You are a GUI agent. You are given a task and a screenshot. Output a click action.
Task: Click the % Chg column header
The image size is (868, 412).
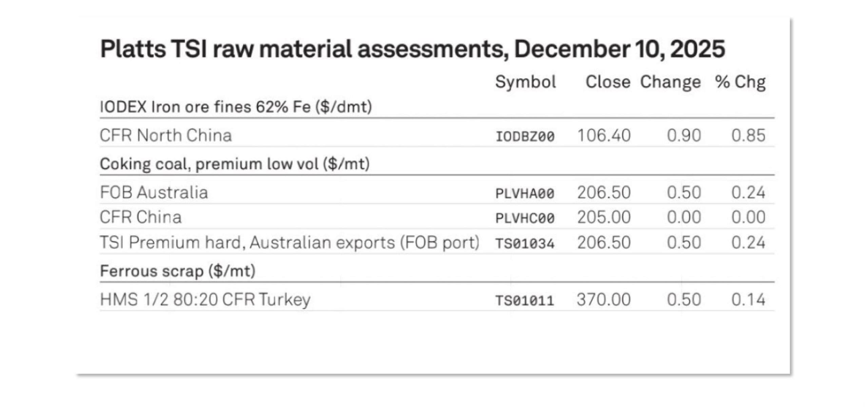[740, 82]
